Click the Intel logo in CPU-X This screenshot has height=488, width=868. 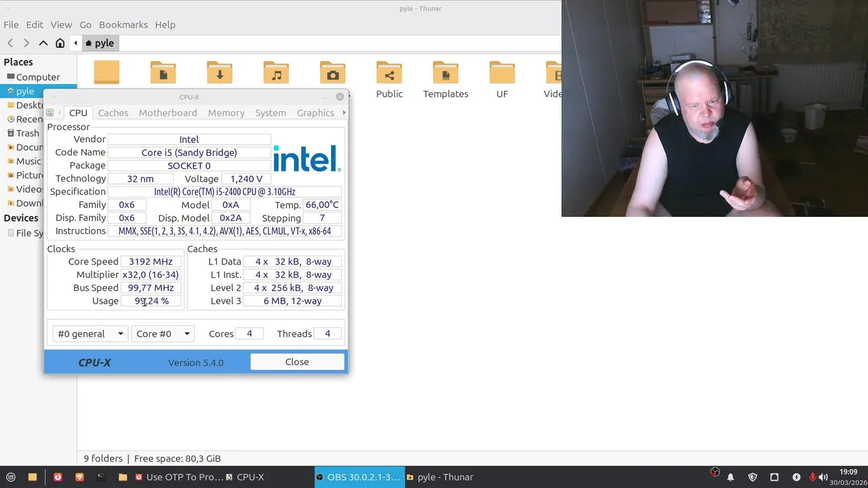point(307,159)
